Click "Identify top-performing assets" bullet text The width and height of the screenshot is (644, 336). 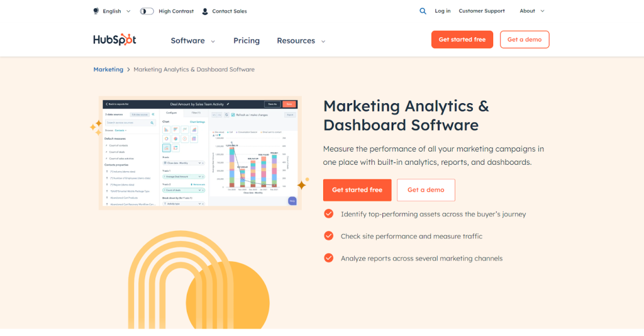[x=433, y=214]
